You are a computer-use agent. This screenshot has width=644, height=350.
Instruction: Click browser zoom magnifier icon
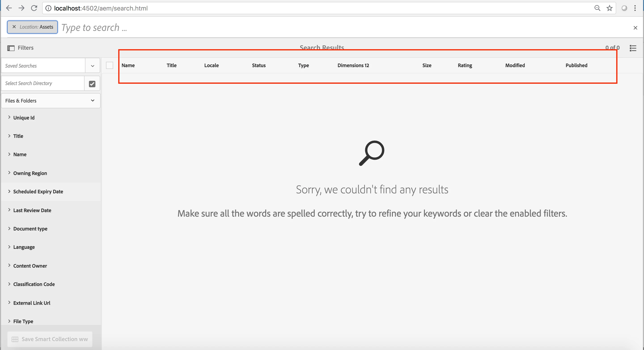coord(597,8)
